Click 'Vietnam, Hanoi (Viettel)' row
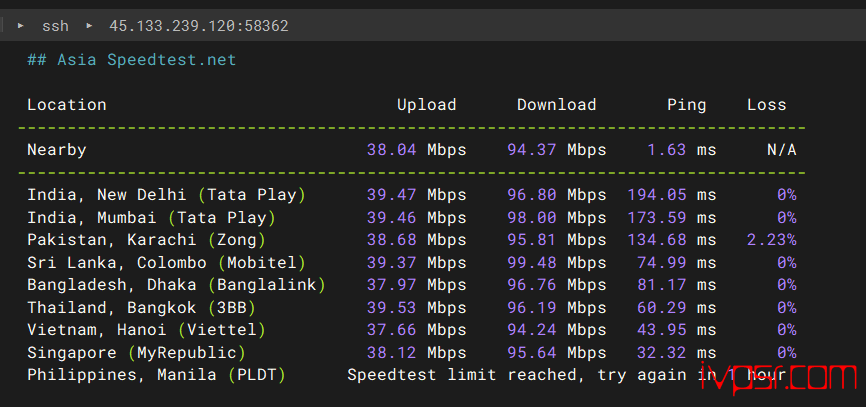The width and height of the screenshot is (866, 407). [x=146, y=330]
